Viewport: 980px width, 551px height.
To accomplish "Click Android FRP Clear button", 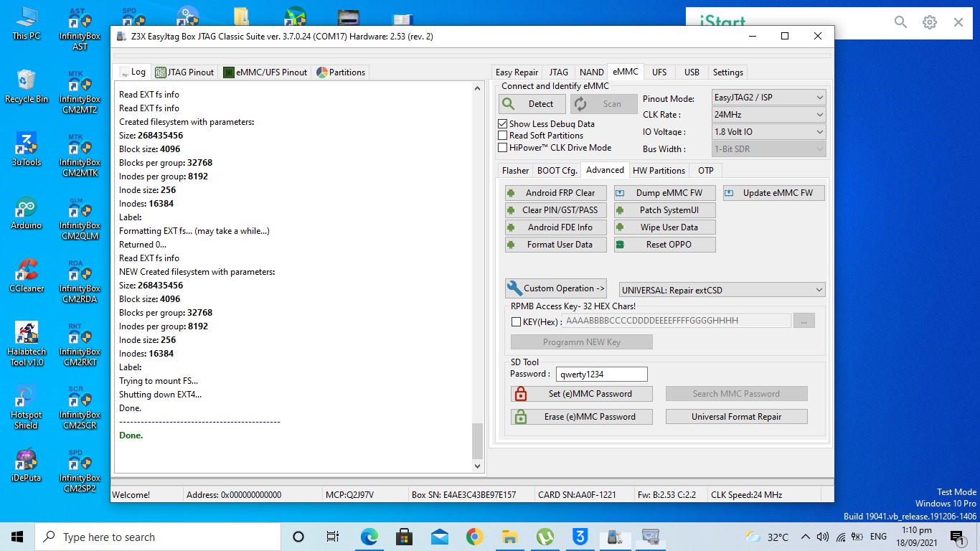I will pyautogui.click(x=556, y=193).
